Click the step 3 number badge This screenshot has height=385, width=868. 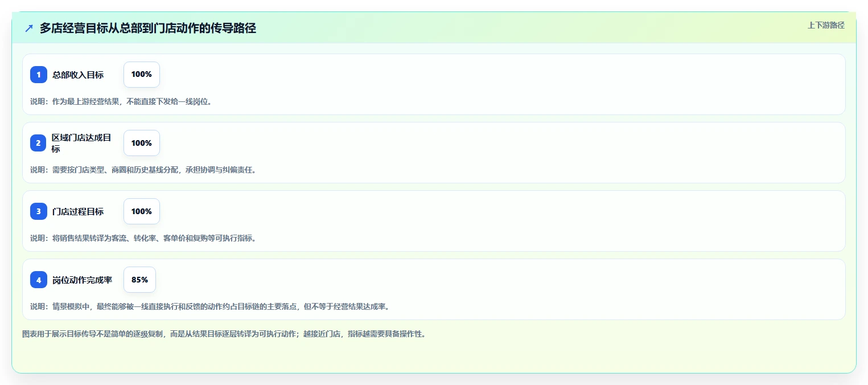coord(39,211)
